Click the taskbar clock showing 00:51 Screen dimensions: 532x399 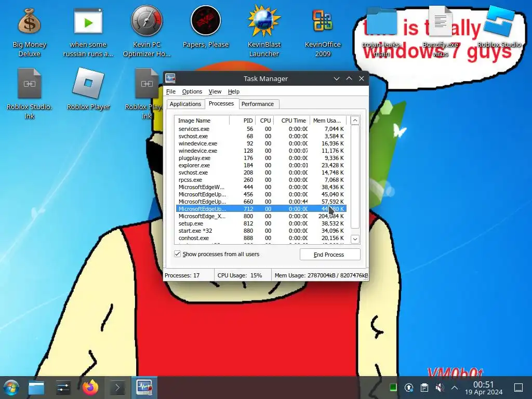(x=484, y=388)
